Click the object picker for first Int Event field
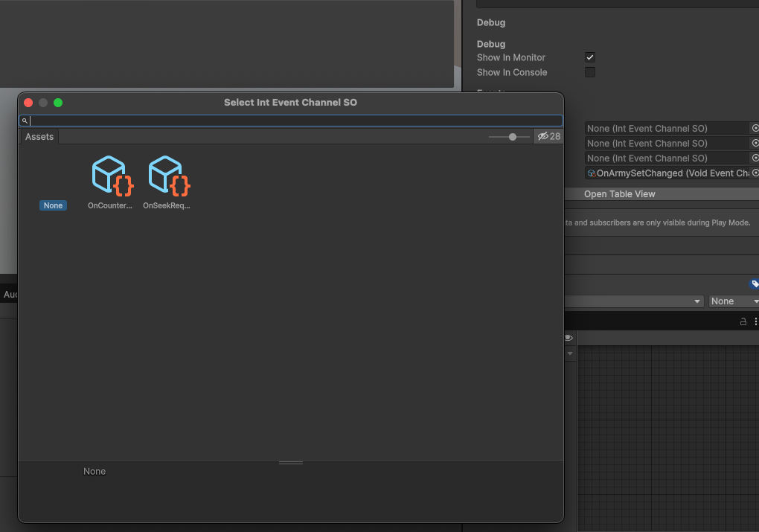The image size is (759, 532). pyautogui.click(x=755, y=129)
